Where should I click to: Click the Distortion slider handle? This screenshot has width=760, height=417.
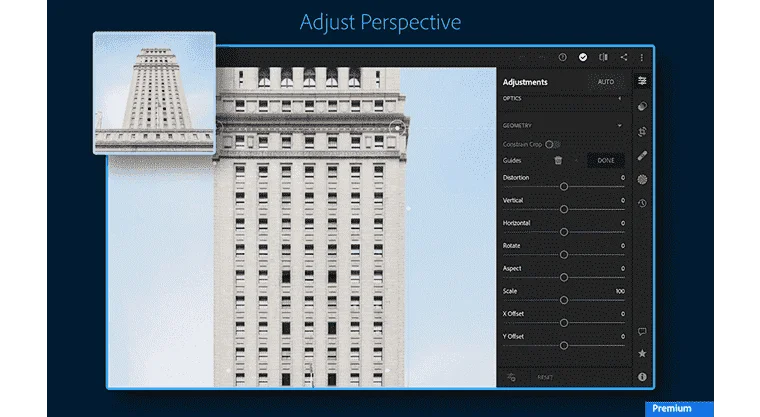coord(564,187)
